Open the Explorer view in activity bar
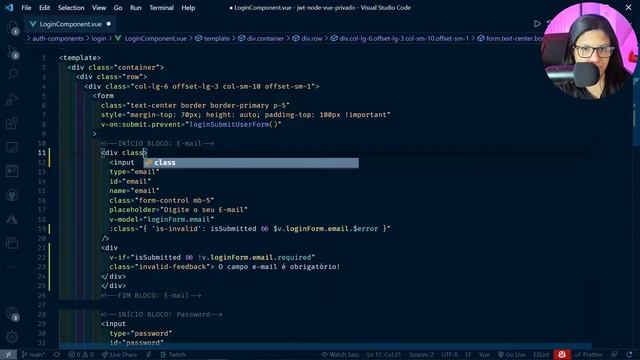The width and height of the screenshot is (640, 360). [x=12, y=28]
